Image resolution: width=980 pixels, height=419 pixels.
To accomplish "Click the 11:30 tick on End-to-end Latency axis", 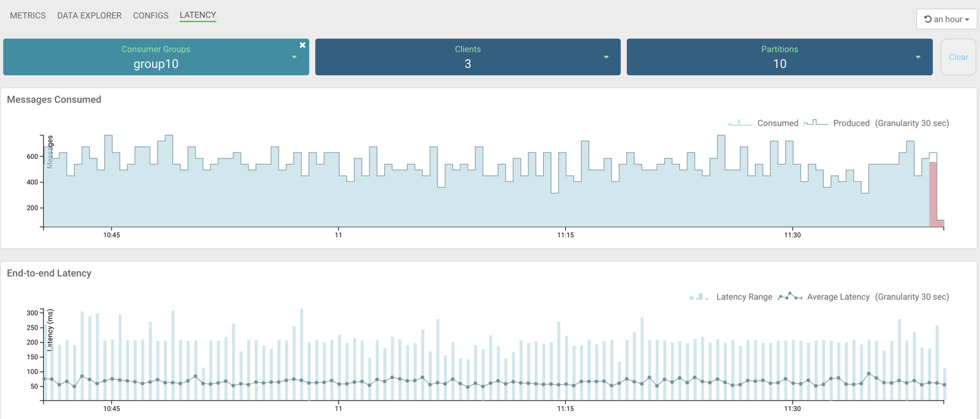I will (x=792, y=409).
